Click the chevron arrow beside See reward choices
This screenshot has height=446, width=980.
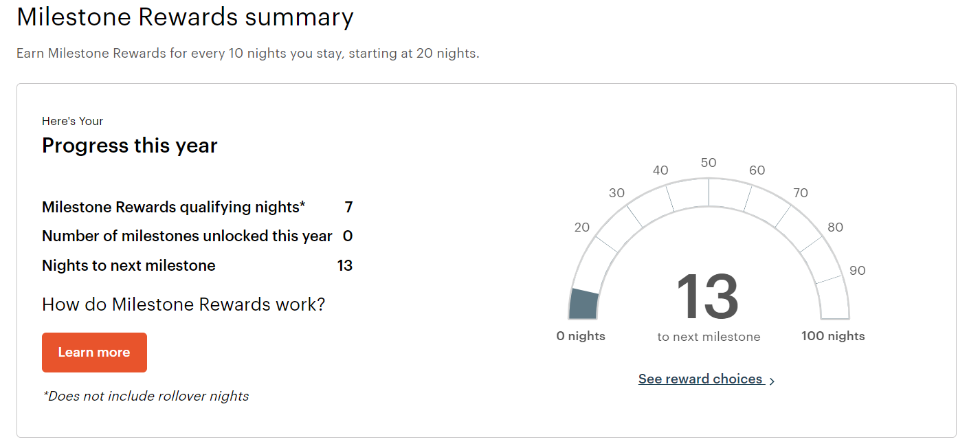[772, 381]
